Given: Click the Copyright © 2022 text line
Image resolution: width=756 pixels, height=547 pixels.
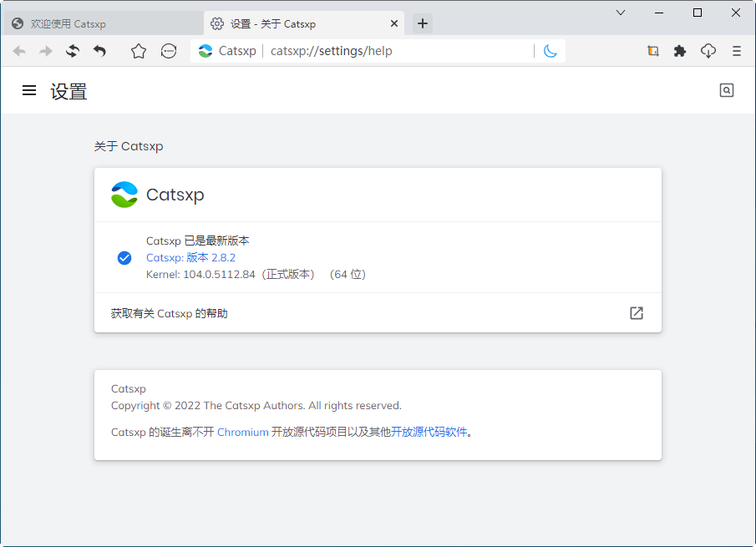Looking at the screenshot, I should [256, 406].
